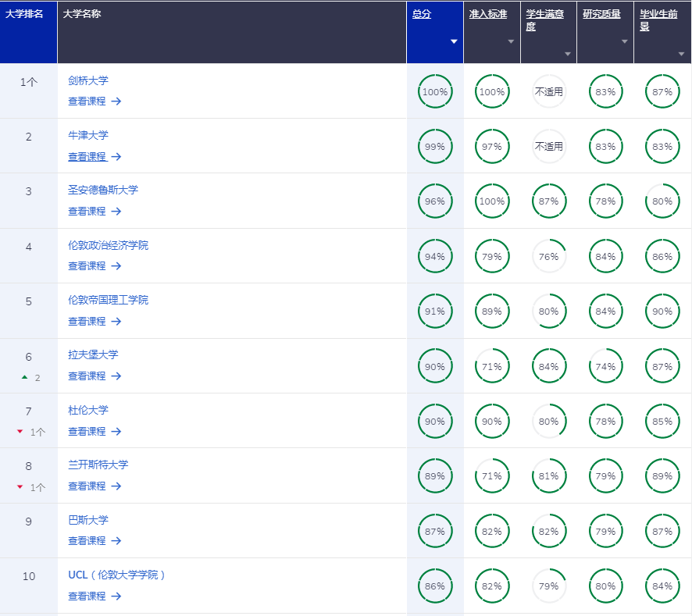The height and width of the screenshot is (616, 692).
Task: Click 伦敦帝国理工学院 total score 91% circle
Action: pos(435,311)
